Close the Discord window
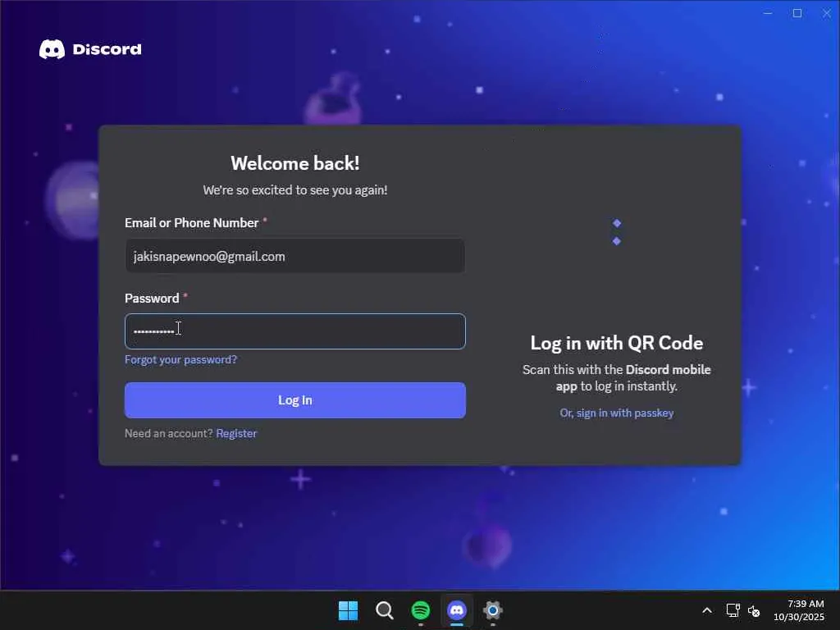840x630 pixels. (827, 13)
